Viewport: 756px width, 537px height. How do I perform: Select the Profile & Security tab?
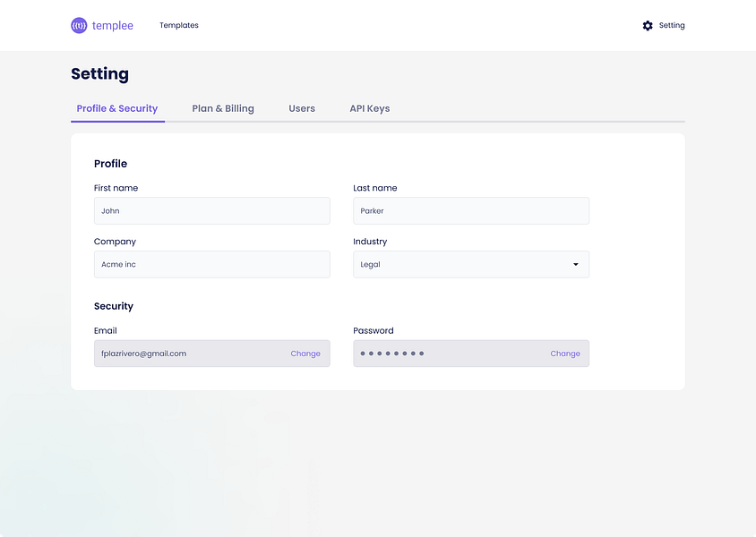coord(117,108)
